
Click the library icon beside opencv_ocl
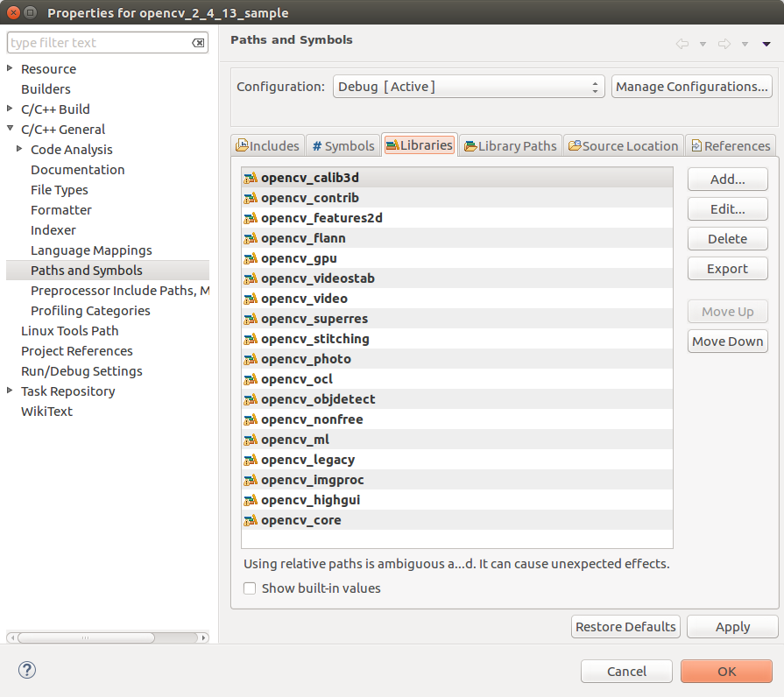[251, 379]
